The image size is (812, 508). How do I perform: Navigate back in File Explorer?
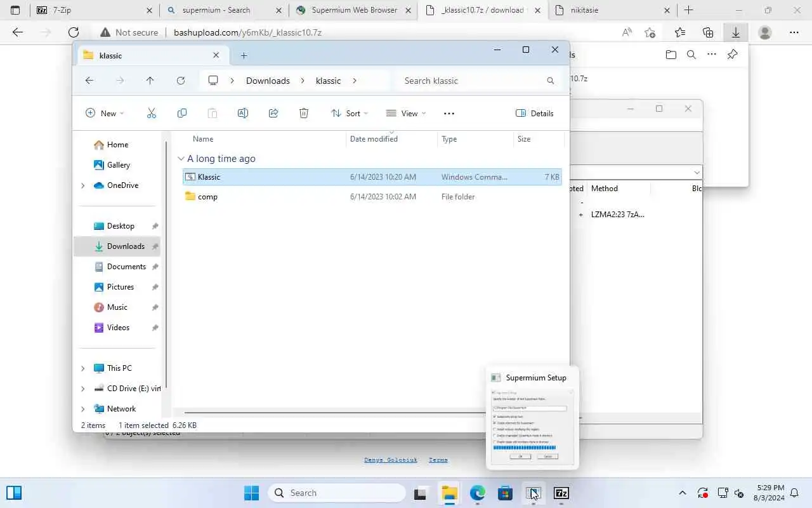click(89, 81)
